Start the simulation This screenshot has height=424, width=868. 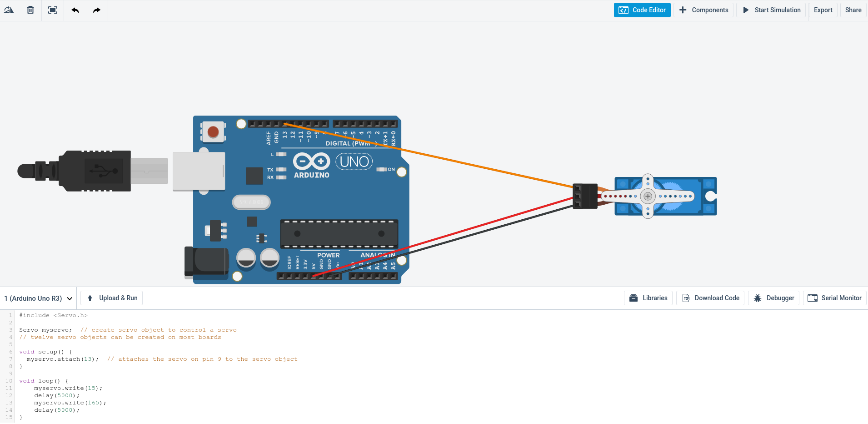771,10
